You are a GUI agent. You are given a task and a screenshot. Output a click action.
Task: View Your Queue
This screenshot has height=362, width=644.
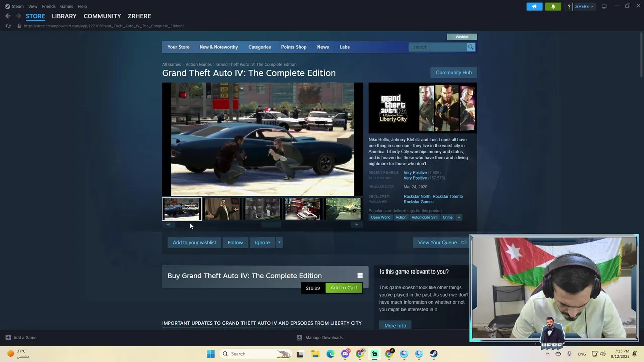click(x=442, y=242)
